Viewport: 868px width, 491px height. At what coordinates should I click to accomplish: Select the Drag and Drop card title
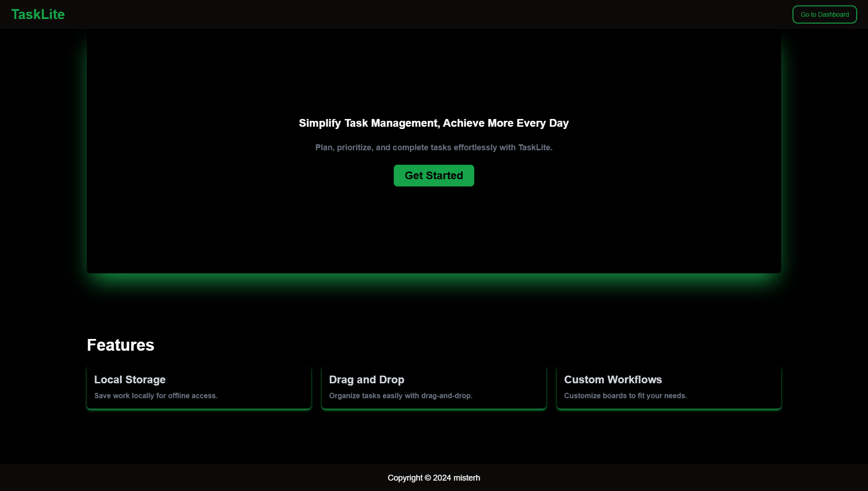coord(366,380)
